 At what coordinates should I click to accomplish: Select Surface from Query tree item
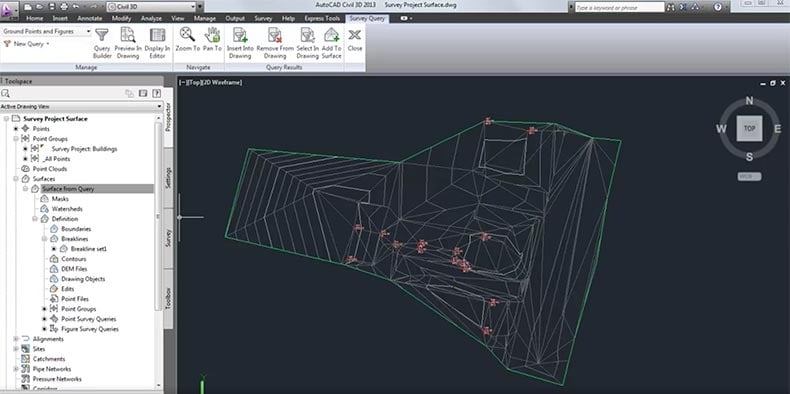tap(68, 189)
